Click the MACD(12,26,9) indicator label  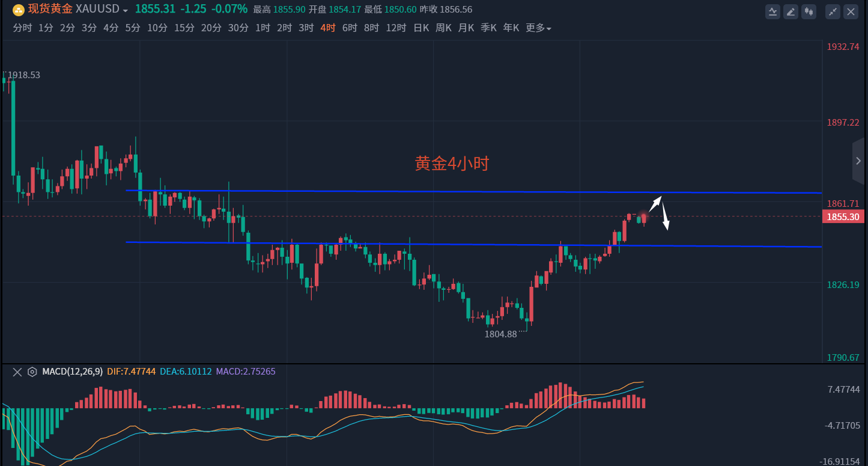72,372
